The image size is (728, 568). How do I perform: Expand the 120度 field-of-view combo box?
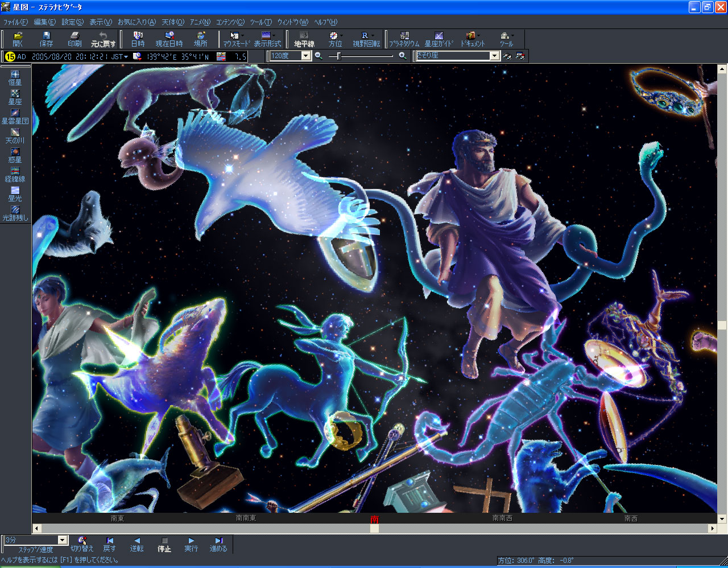click(306, 56)
